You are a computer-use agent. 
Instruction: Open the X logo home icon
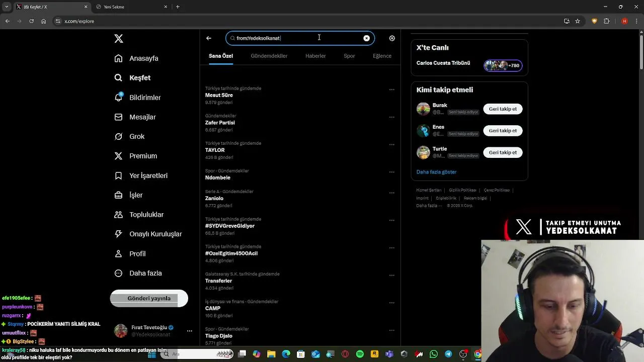click(119, 39)
